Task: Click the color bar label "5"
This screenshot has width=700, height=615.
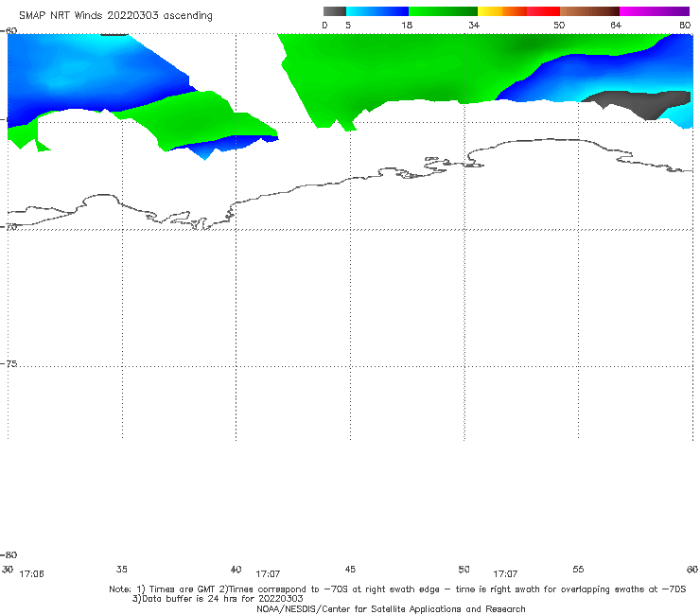Action: pos(348,25)
